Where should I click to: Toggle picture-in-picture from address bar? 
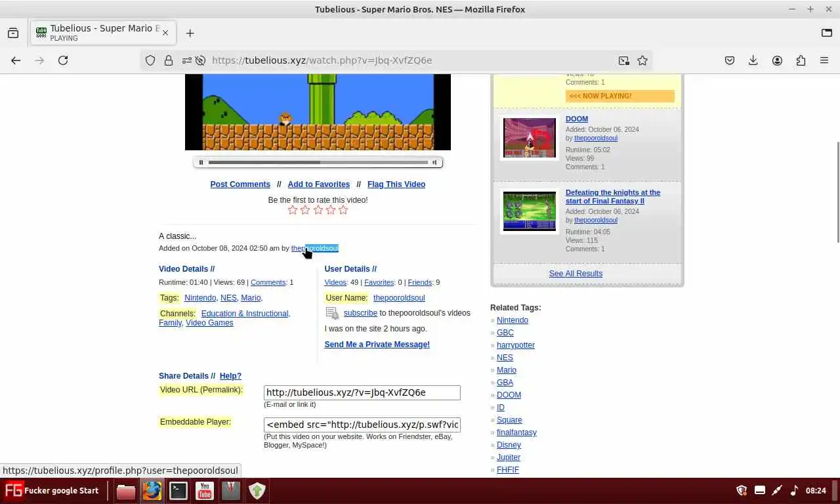click(x=623, y=60)
